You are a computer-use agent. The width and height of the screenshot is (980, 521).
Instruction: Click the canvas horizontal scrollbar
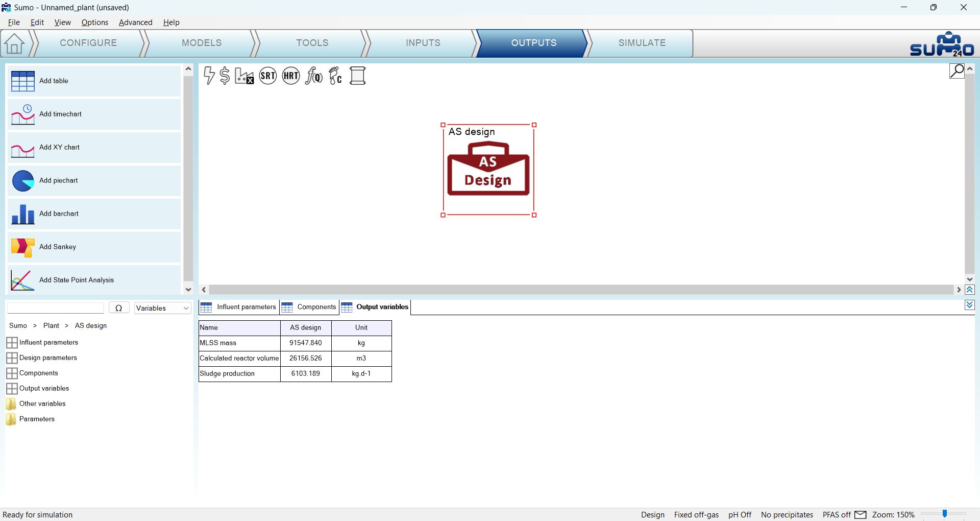coord(581,290)
